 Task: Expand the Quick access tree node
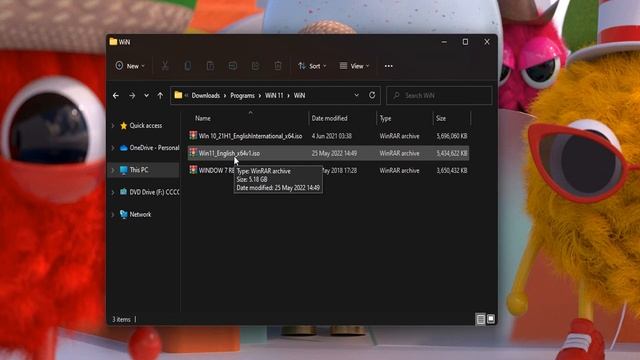tap(113, 126)
